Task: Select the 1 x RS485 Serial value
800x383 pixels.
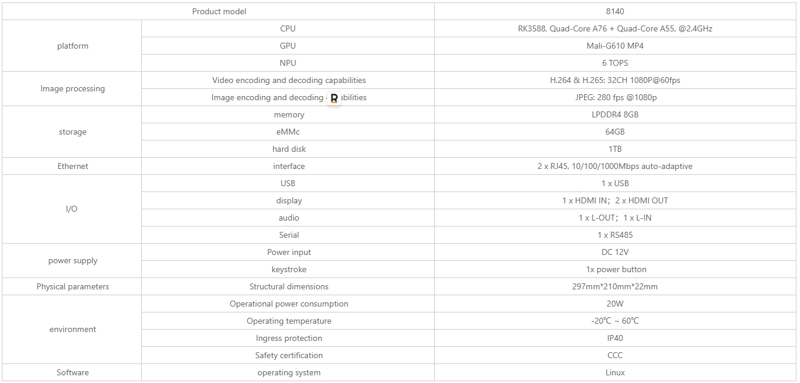Action: (615, 235)
